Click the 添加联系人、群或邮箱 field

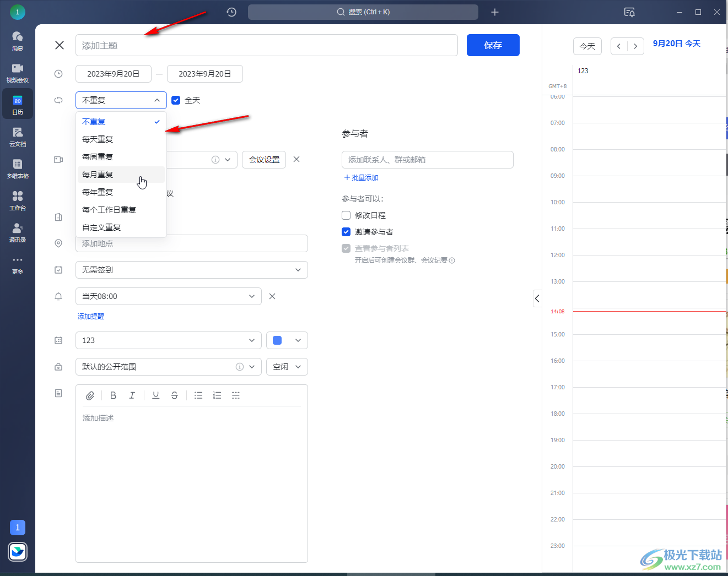428,160
